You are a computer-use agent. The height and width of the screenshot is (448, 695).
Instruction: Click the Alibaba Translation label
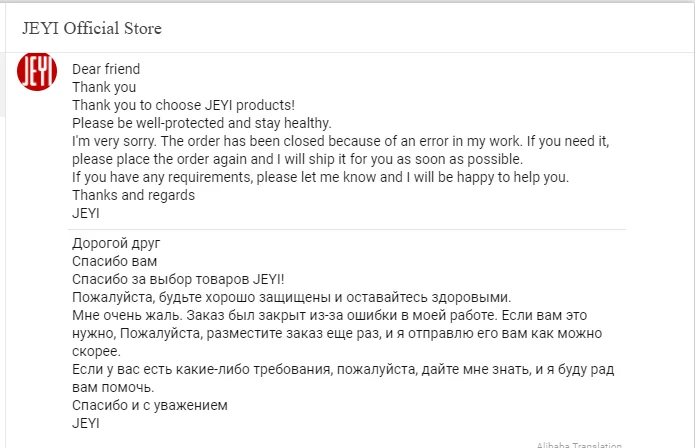point(579,444)
